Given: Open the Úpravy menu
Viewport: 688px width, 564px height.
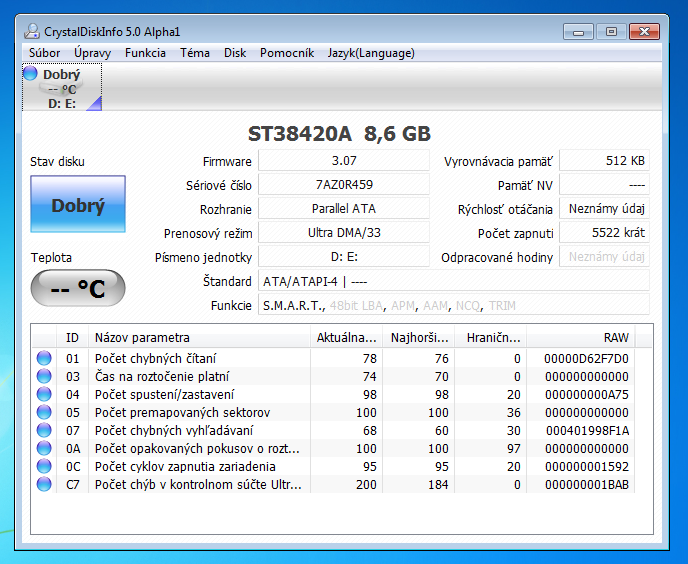Looking at the screenshot, I should tap(92, 53).
